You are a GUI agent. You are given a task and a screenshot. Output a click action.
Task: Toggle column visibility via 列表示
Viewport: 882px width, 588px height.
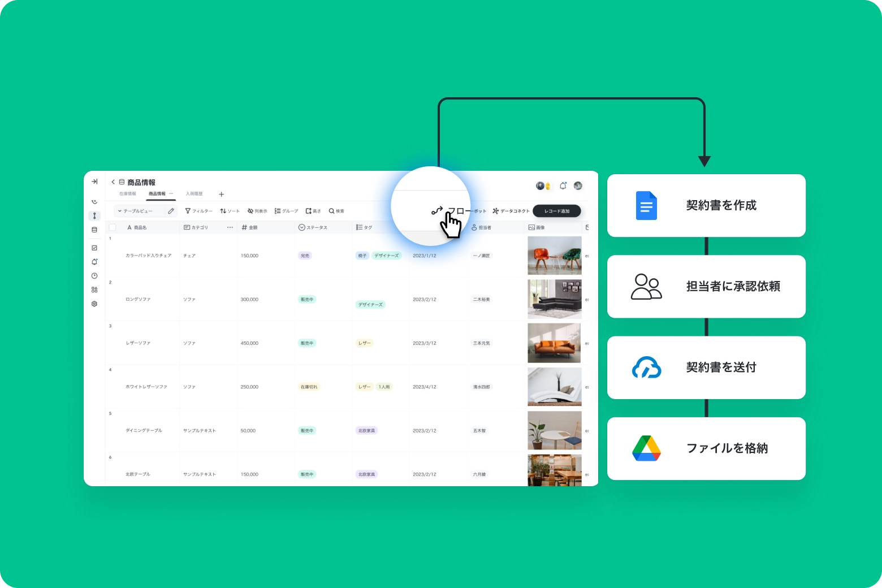[x=257, y=210]
